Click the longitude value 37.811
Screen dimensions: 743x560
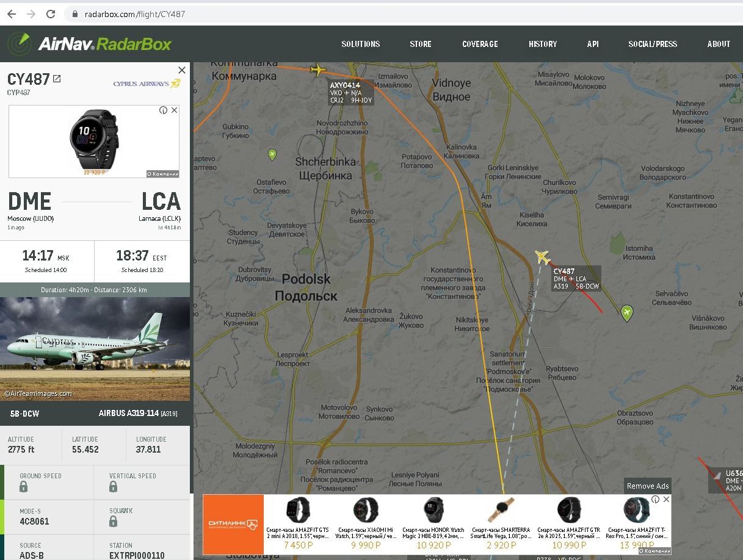click(x=148, y=450)
